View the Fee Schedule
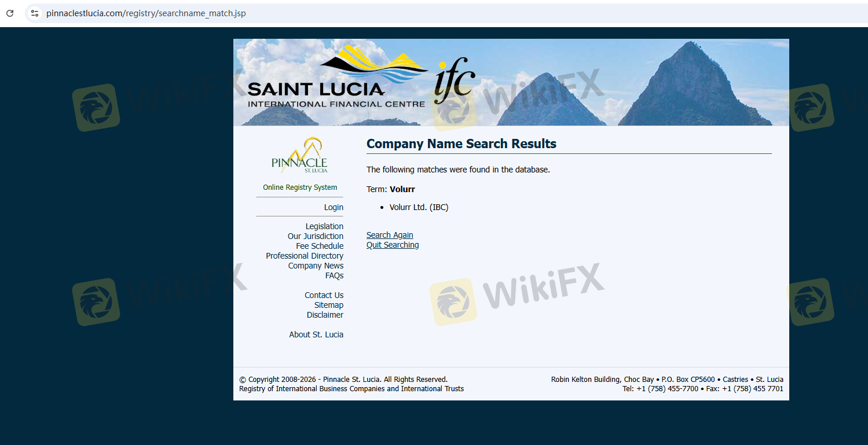The image size is (868, 445). coord(320,246)
